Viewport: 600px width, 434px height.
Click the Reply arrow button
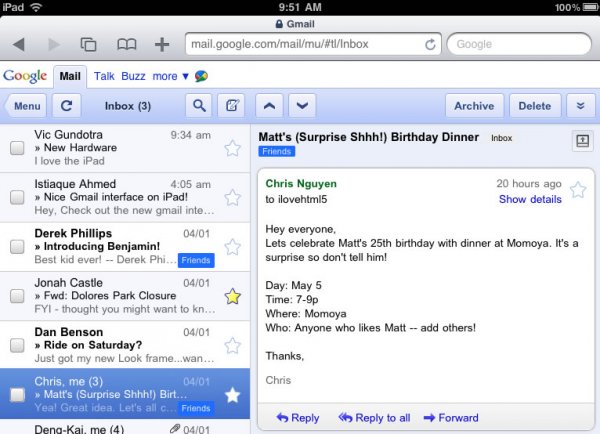pos(298,418)
